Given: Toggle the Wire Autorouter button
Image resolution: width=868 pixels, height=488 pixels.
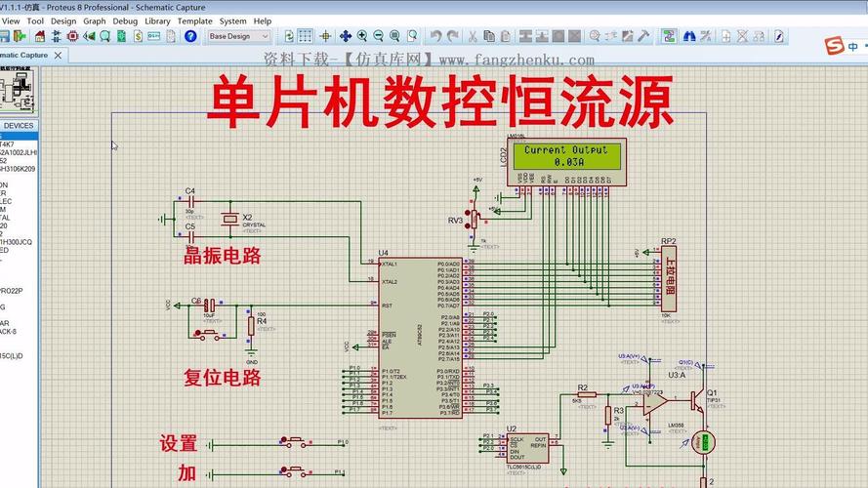Looking at the screenshot, I should [x=669, y=36].
